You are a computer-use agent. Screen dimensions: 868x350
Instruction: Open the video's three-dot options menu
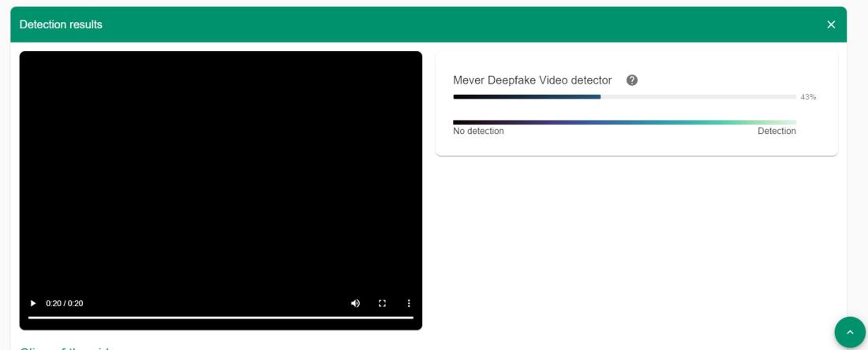coord(409,303)
